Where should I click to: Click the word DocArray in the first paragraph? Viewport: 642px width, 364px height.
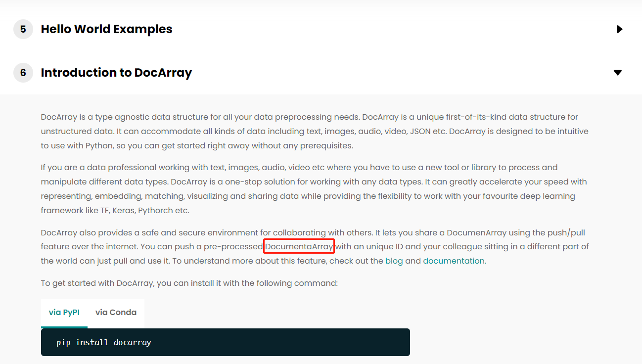58,117
